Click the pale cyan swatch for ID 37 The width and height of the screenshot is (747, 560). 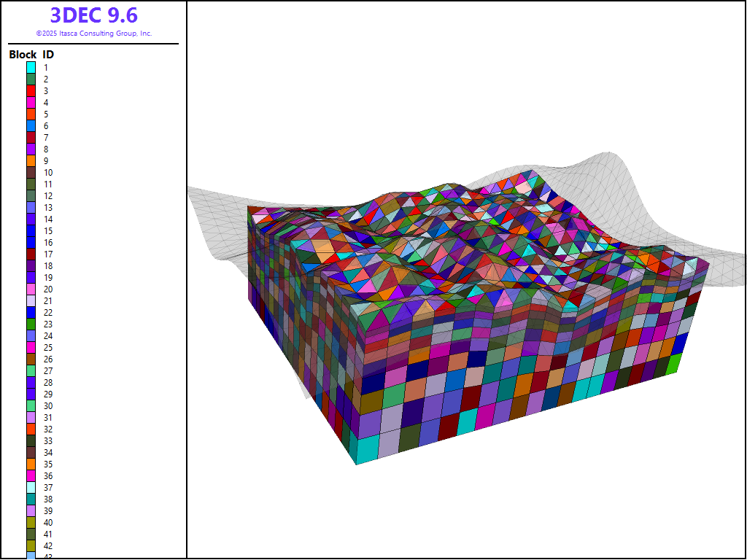pyautogui.click(x=31, y=487)
